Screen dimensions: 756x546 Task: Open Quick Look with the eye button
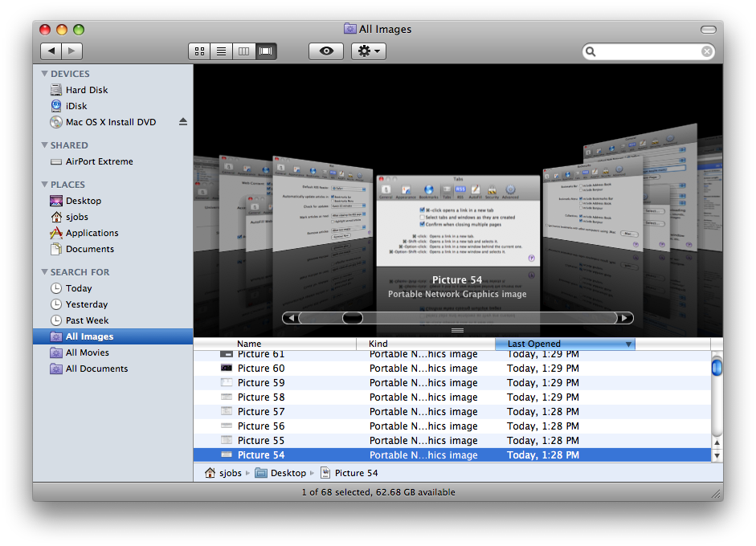click(x=326, y=51)
